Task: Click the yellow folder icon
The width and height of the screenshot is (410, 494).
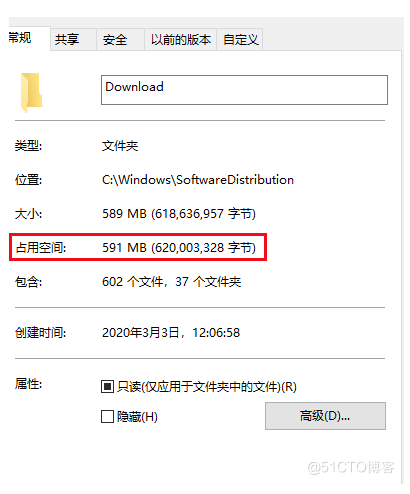Action: [32, 92]
